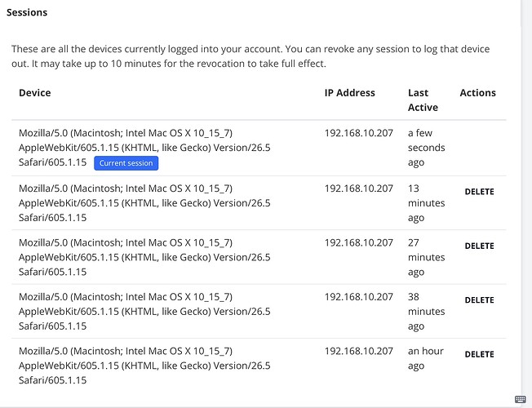The height and width of the screenshot is (408, 532).
Task: Click the IP Address column header
Action: click(x=350, y=93)
